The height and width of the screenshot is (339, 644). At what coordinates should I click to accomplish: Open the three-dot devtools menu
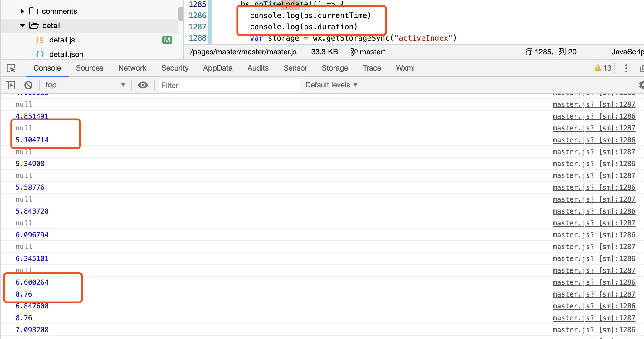coord(626,68)
